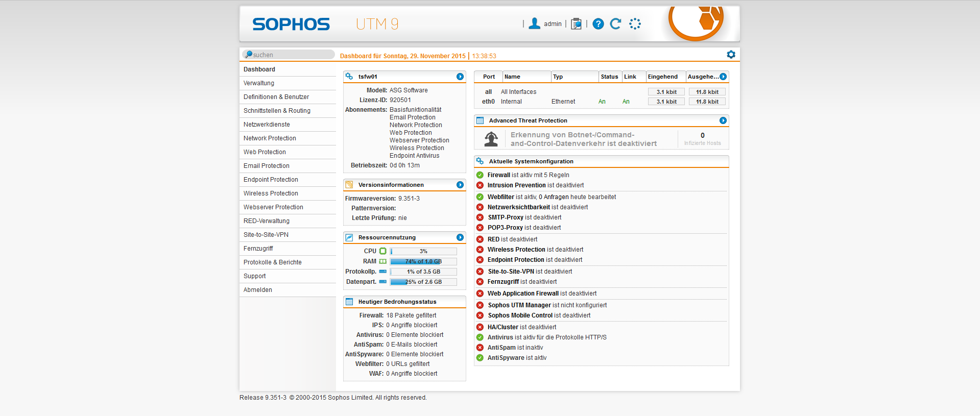Open Netzwerkdienste menu
This screenshot has width=980, height=416.
[288, 125]
